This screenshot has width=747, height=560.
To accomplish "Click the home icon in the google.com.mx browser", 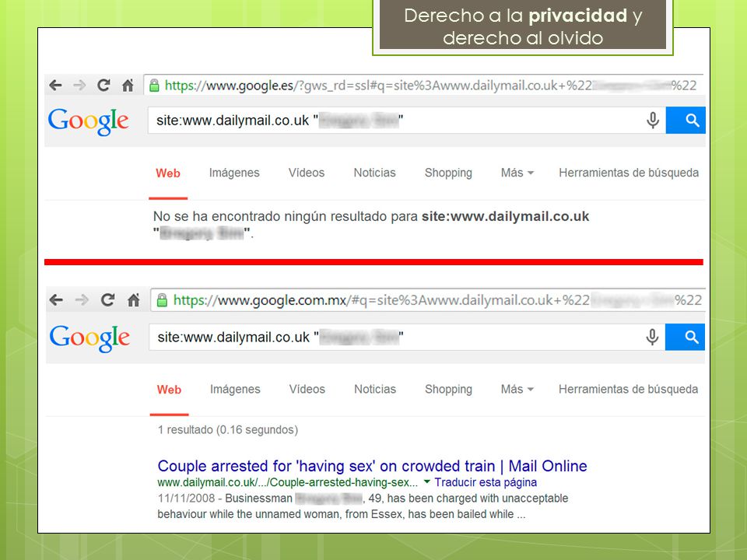I will point(133,300).
